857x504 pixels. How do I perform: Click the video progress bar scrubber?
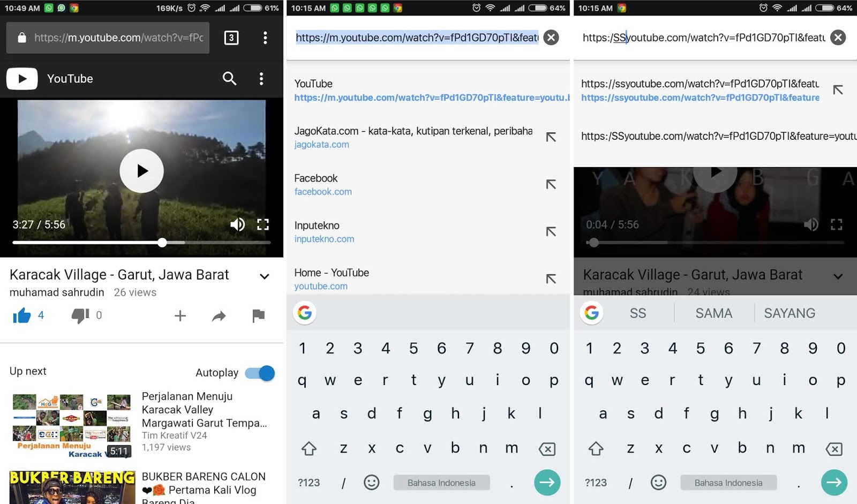pyautogui.click(x=162, y=243)
